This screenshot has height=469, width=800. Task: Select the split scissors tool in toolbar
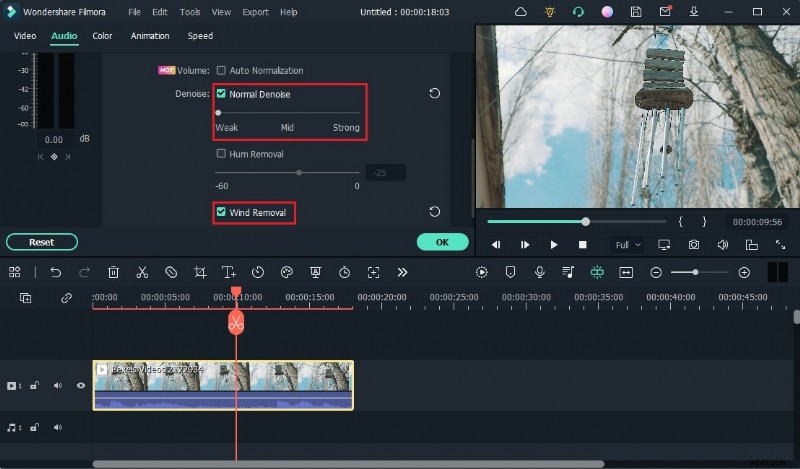tap(142, 272)
